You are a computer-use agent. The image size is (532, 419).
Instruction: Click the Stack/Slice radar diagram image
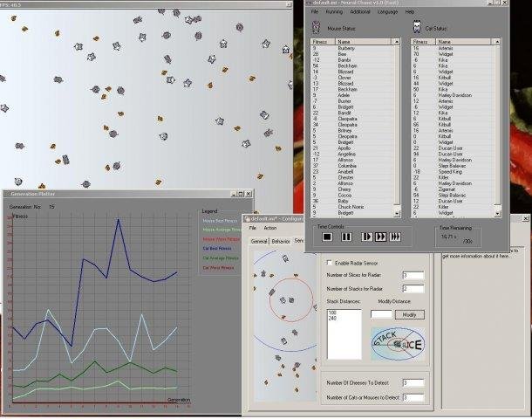[x=398, y=344]
